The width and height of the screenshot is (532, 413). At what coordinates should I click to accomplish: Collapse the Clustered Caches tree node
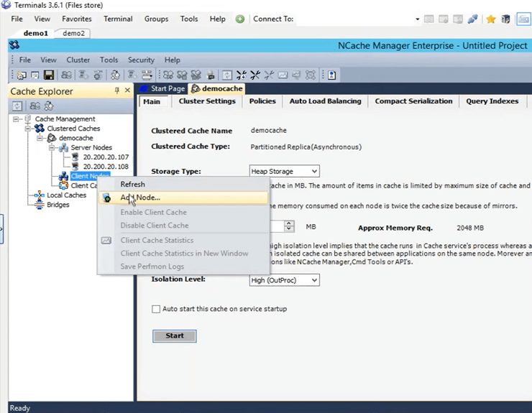[x=28, y=129]
